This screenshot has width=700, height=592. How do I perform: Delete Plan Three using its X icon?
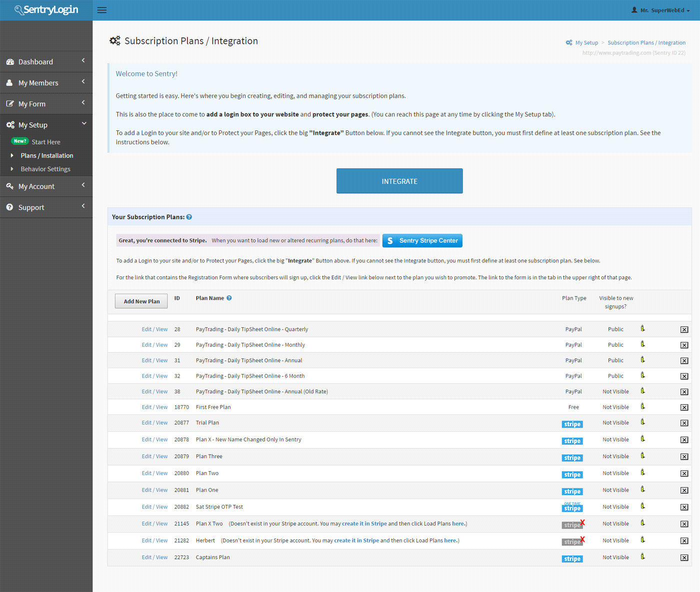pyautogui.click(x=684, y=457)
